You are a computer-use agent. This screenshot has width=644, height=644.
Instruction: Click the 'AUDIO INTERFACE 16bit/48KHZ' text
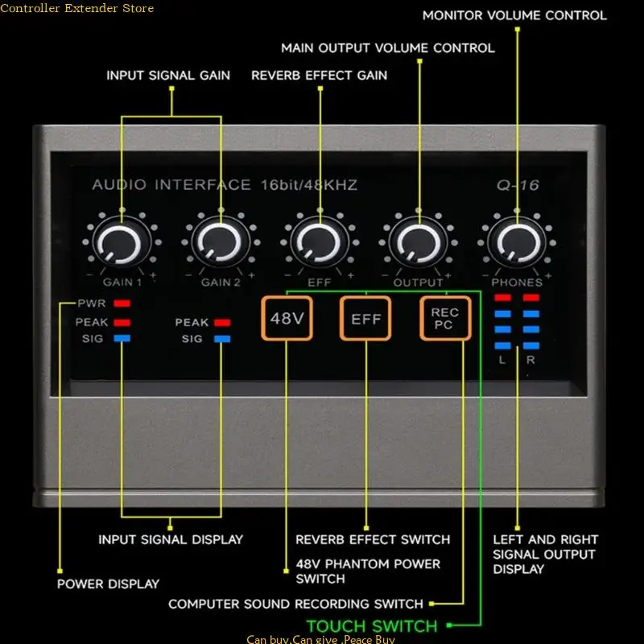[x=225, y=185]
